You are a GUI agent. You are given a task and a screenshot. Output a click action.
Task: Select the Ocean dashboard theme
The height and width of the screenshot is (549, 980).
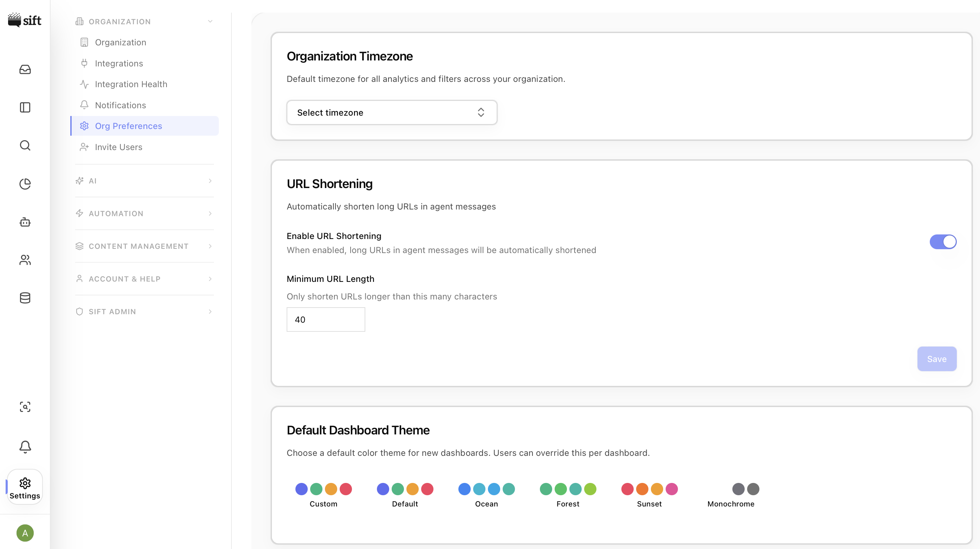coord(486,495)
